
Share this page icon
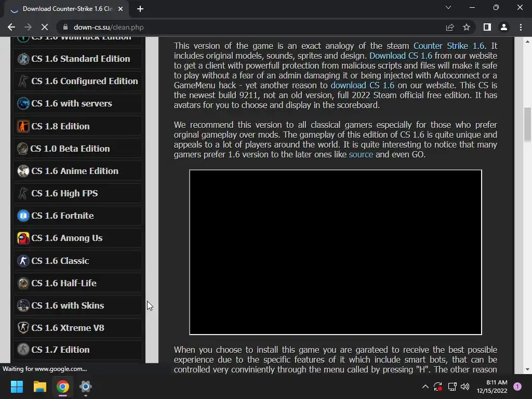[450, 27]
